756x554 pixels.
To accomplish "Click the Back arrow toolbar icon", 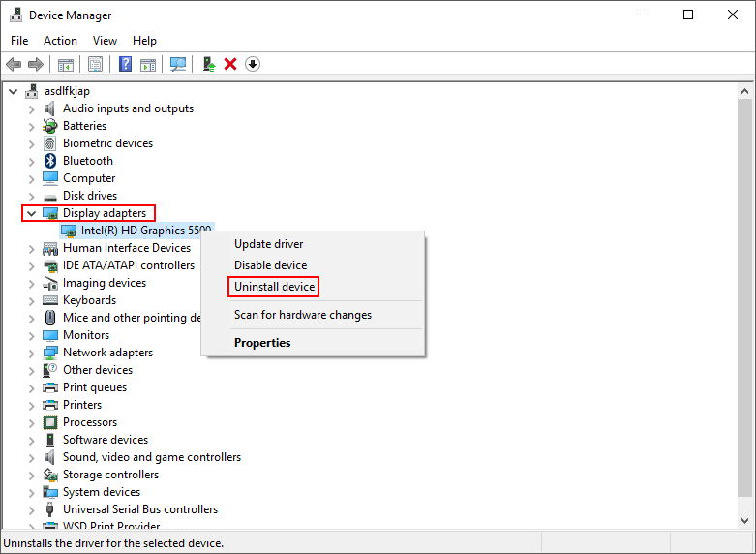I will [x=14, y=64].
